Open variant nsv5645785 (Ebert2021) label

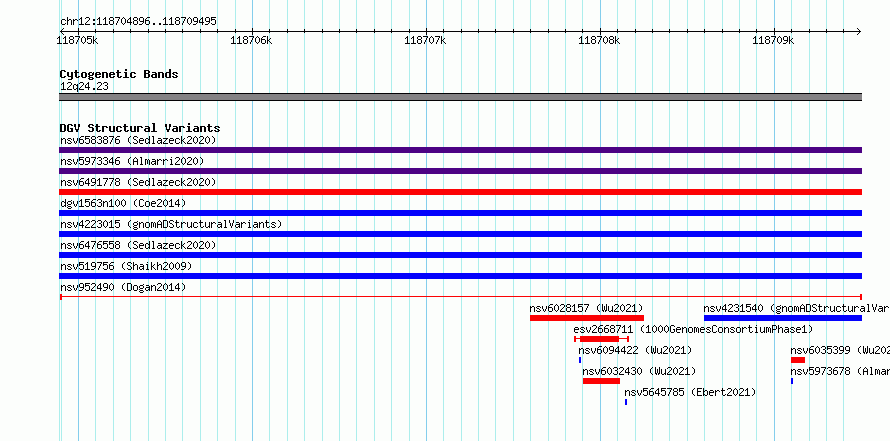[690, 392]
